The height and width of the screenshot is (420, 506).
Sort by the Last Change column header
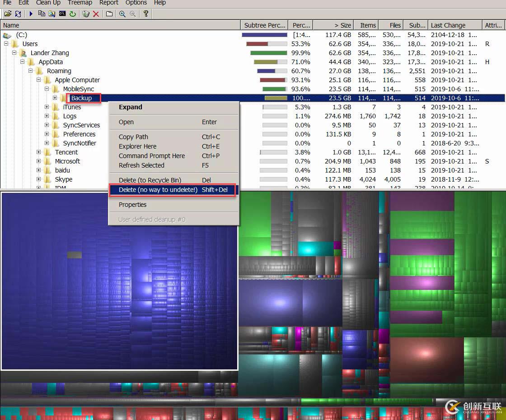pyautogui.click(x=454, y=25)
